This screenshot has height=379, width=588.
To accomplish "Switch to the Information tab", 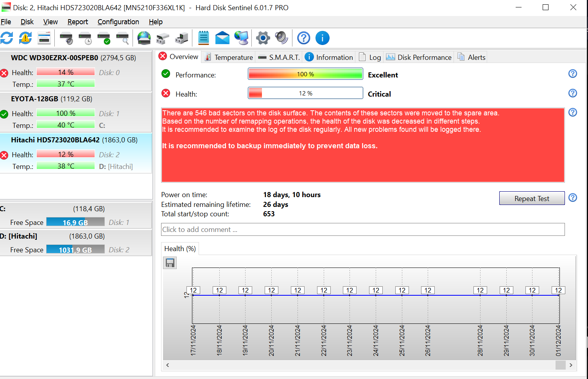I will (x=329, y=57).
